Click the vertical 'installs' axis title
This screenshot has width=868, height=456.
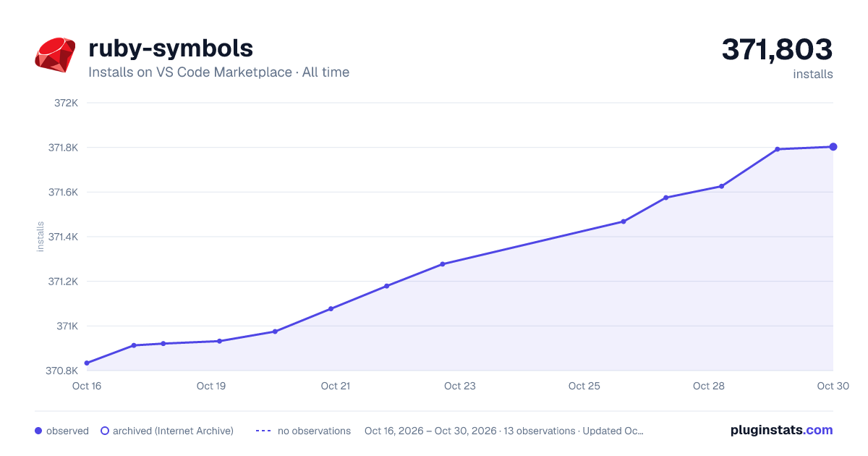coord(40,237)
